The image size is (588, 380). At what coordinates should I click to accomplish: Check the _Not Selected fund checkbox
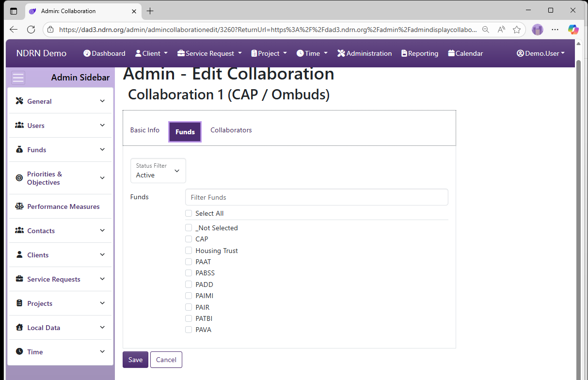click(189, 228)
